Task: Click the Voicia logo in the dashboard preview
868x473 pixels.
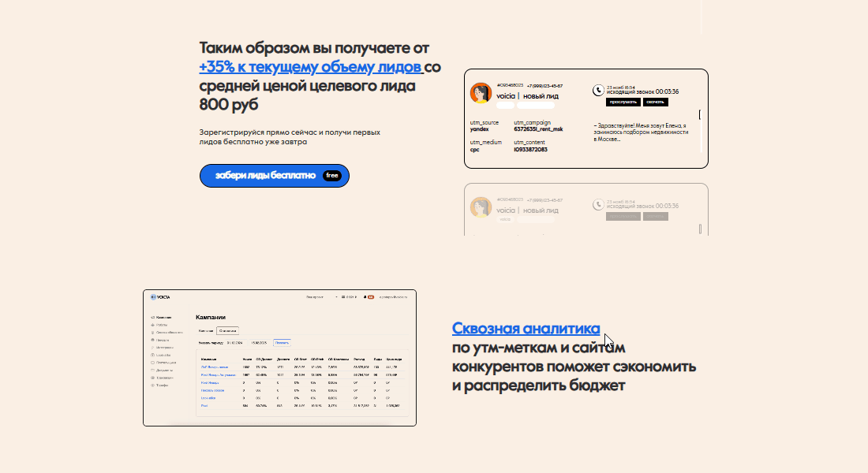Action: (x=160, y=297)
